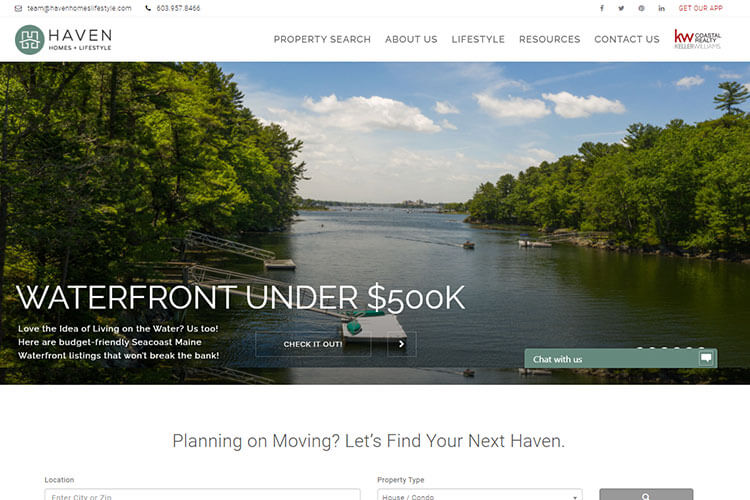Click the chat bubble icon
750x500 pixels.
tap(706, 358)
